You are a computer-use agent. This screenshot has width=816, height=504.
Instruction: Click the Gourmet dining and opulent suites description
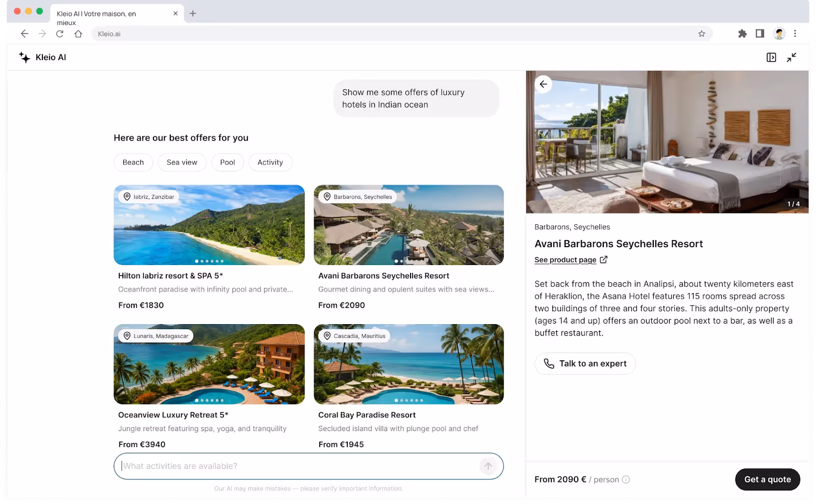point(406,289)
